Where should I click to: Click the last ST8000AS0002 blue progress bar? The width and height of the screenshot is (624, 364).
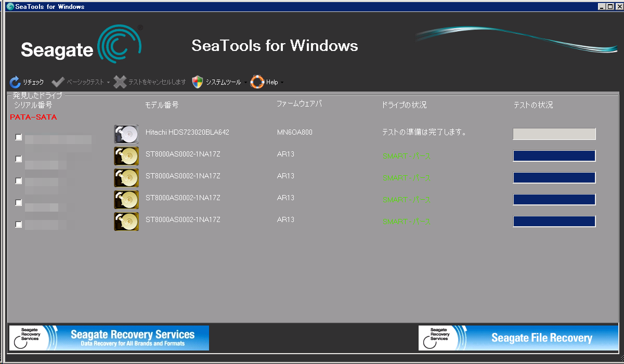pyautogui.click(x=554, y=222)
